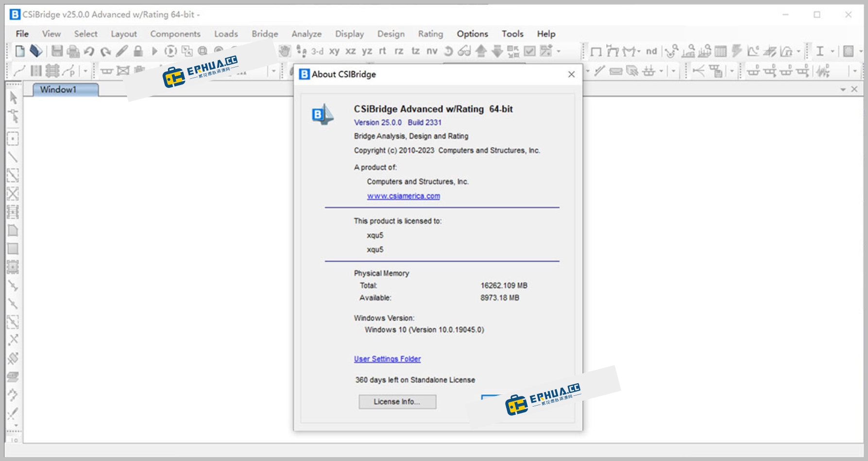Click the eyeglasses perspective toggle icon
868x461 pixels.
click(x=464, y=51)
